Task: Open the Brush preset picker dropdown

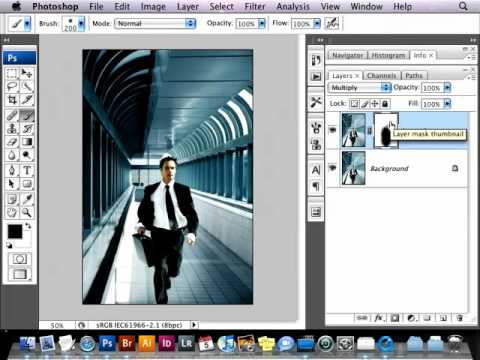Action: click(x=81, y=24)
